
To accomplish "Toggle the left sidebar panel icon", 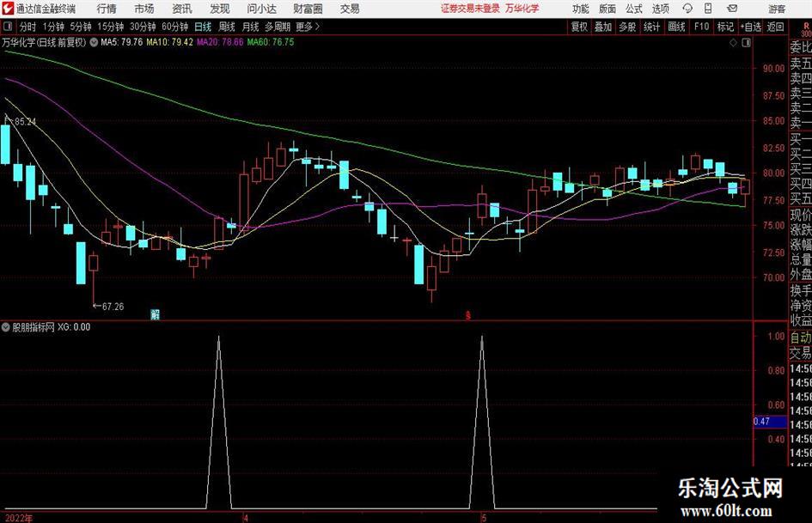I will click(8, 27).
